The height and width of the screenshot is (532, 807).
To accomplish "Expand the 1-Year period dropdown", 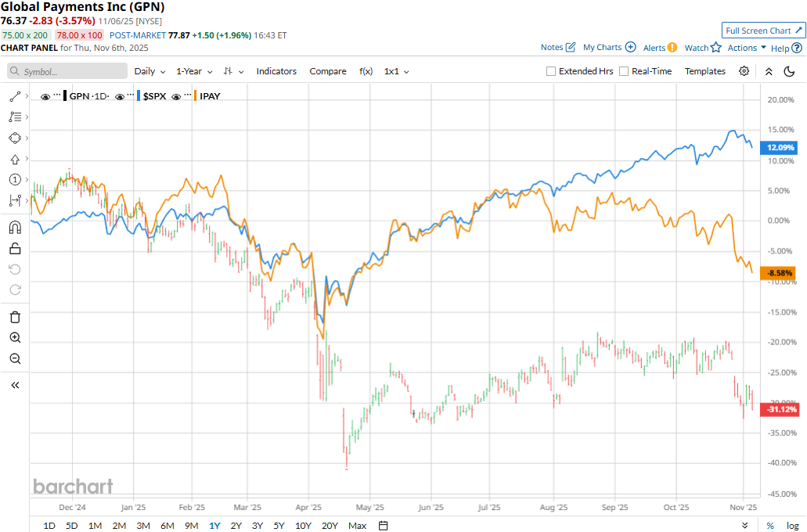I will [x=193, y=71].
